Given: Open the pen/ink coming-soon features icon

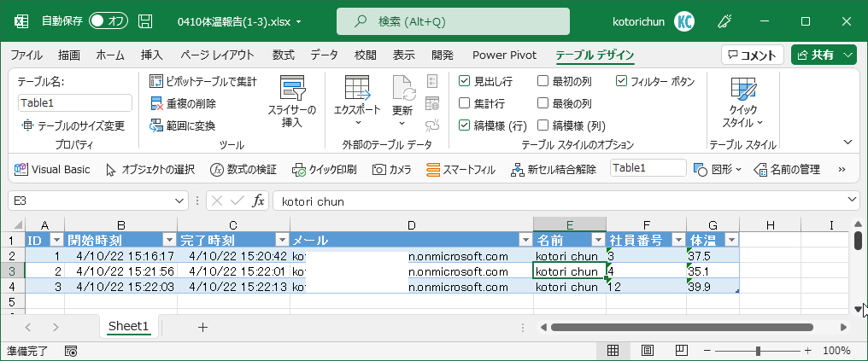Looking at the screenshot, I should (x=724, y=21).
